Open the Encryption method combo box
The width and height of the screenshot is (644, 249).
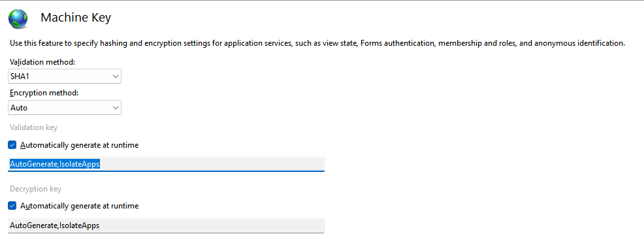pos(65,108)
